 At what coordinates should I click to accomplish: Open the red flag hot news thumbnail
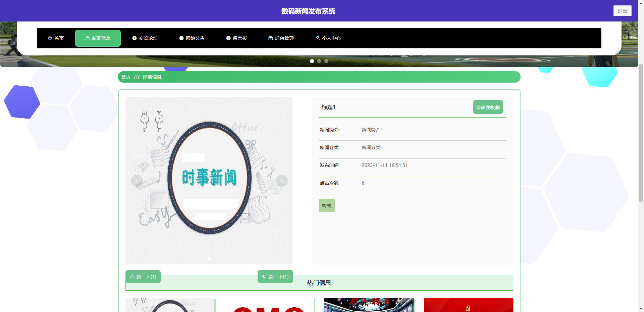click(468, 305)
